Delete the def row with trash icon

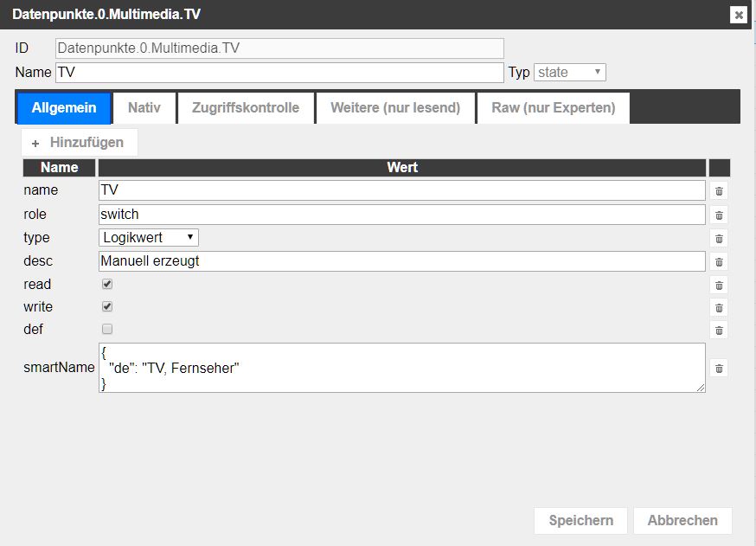(719, 331)
